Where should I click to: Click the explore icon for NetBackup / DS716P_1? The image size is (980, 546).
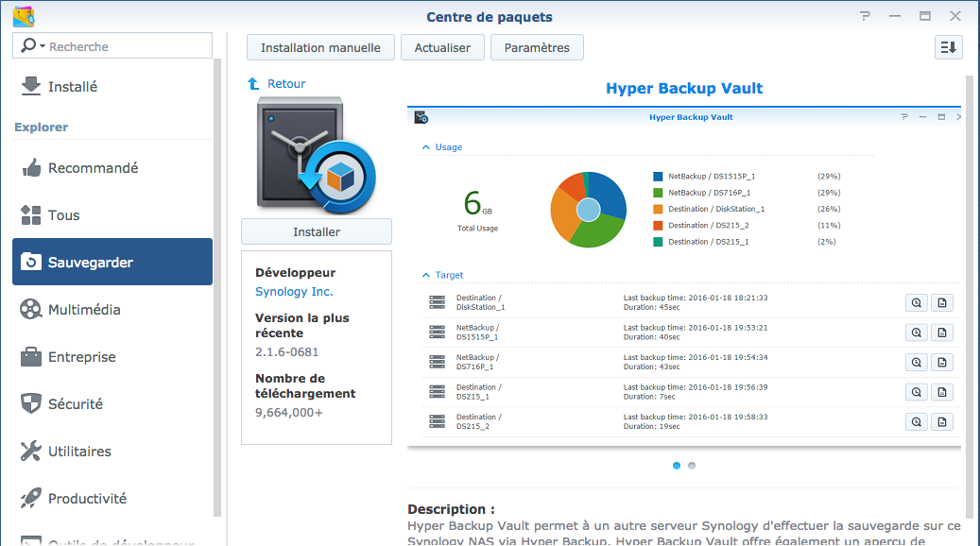coord(917,363)
